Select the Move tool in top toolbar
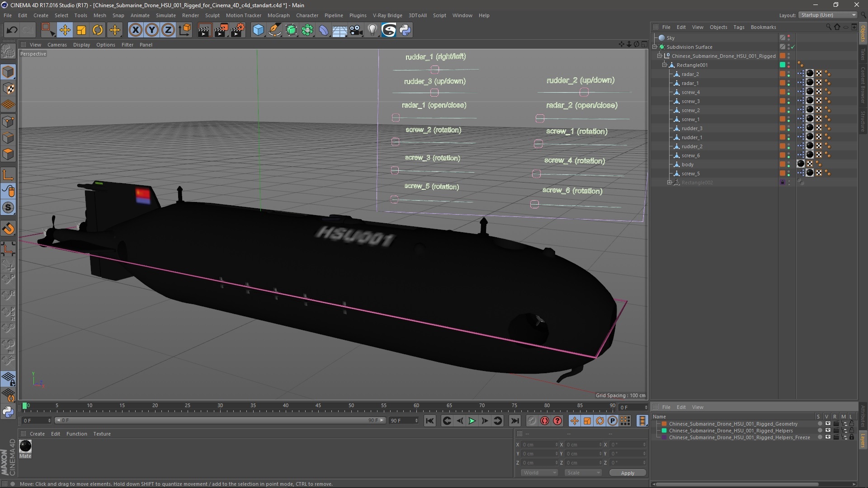The height and width of the screenshot is (488, 868). 65,30
